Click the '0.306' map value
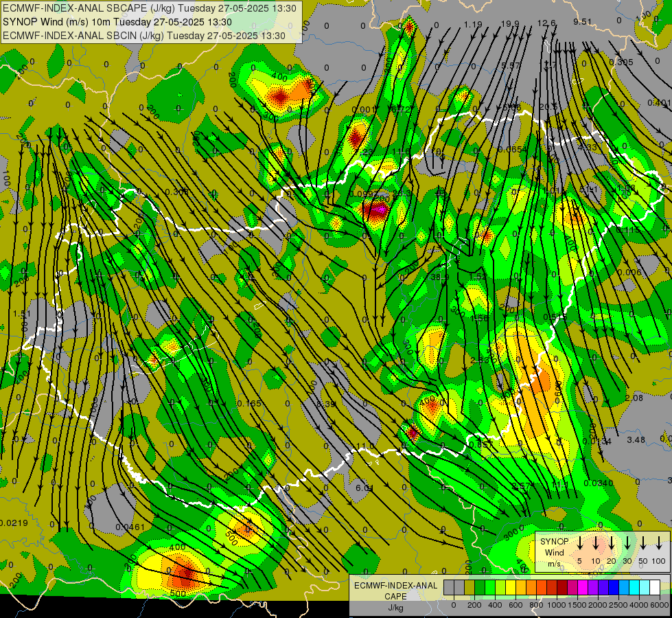Image resolution: width=672 pixels, height=618 pixels. 176,192
